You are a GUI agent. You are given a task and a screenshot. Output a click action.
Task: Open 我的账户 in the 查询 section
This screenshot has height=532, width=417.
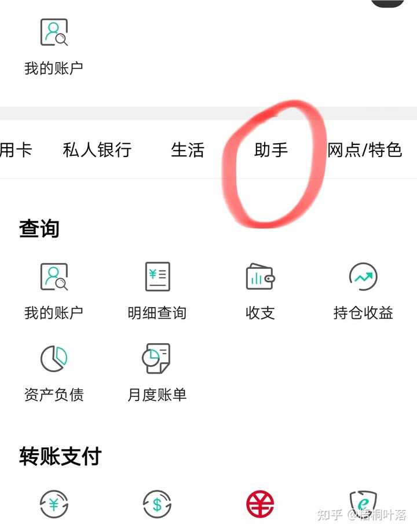54,276
